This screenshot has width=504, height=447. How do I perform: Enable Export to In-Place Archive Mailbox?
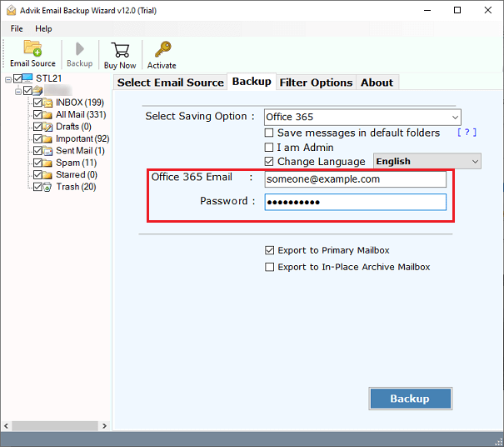pos(269,267)
